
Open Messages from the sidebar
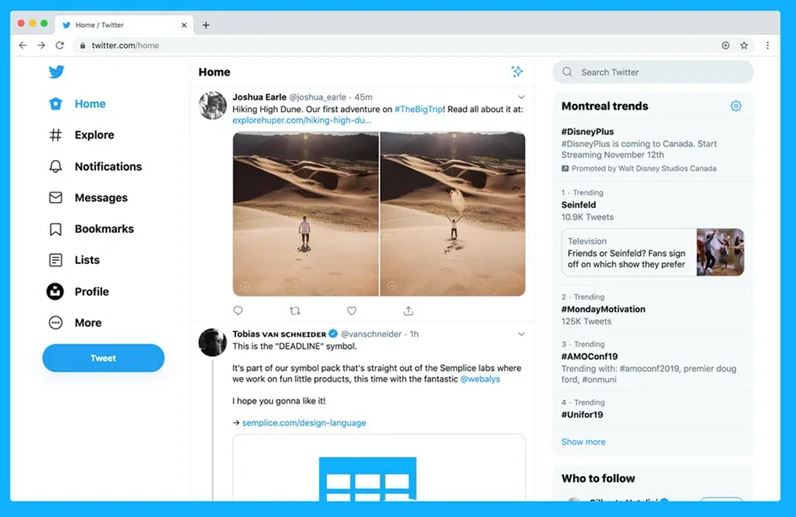88,198
